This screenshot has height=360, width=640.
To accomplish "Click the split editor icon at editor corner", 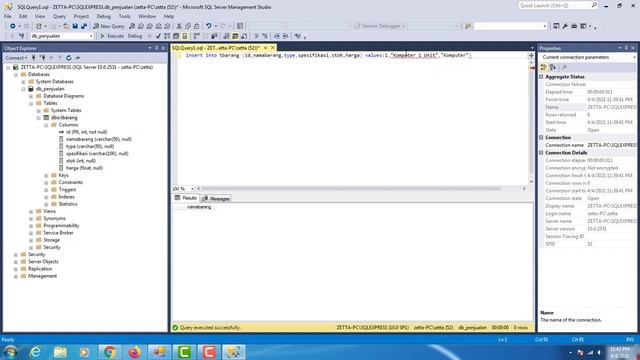I will coord(531,55).
